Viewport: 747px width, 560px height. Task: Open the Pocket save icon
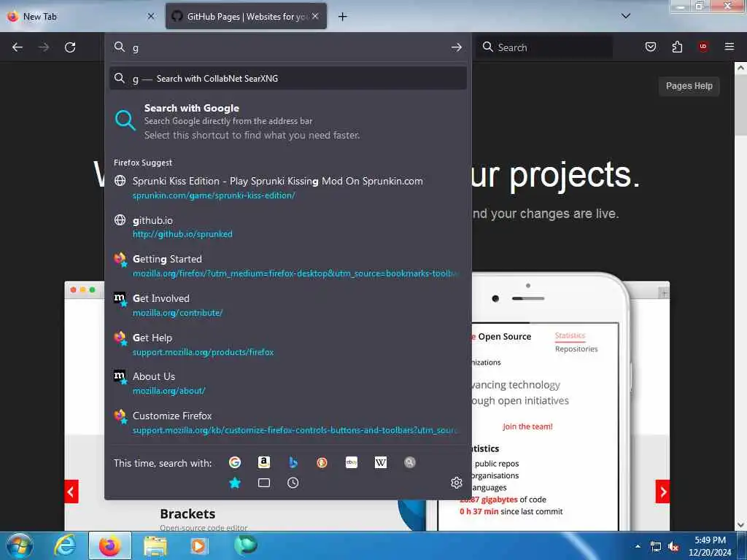[x=650, y=47]
